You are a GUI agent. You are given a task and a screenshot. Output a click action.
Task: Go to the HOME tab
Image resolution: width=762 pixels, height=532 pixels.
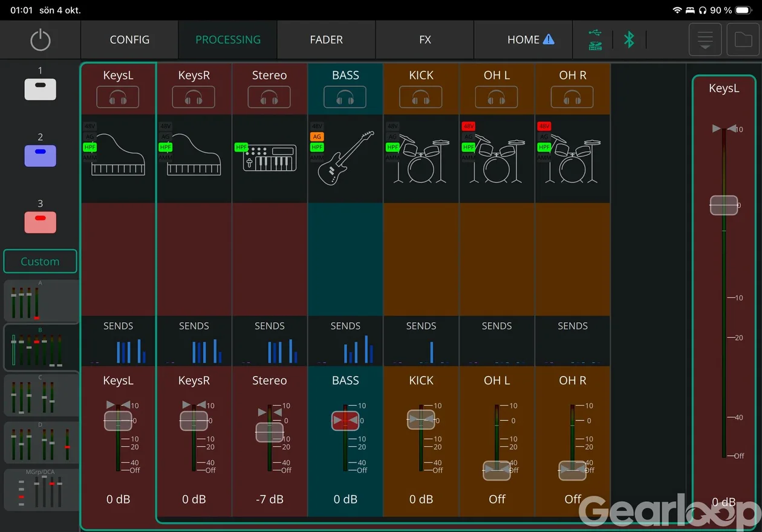[524, 40]
